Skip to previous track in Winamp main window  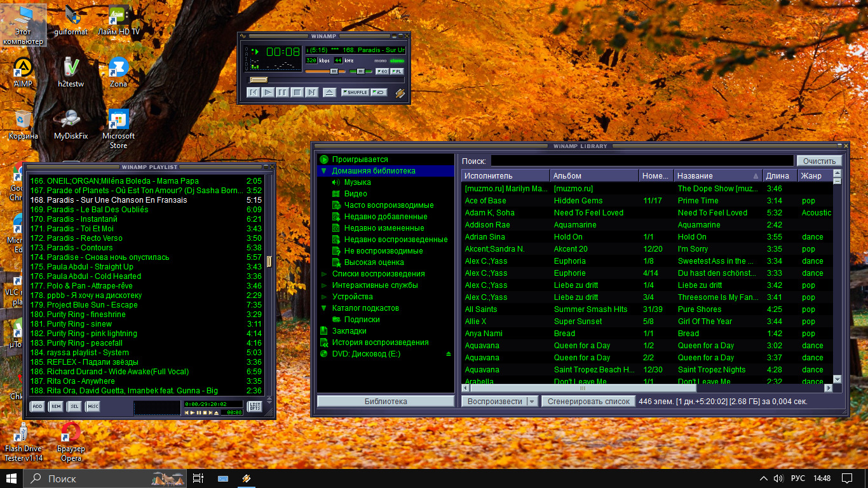(254, 93)
